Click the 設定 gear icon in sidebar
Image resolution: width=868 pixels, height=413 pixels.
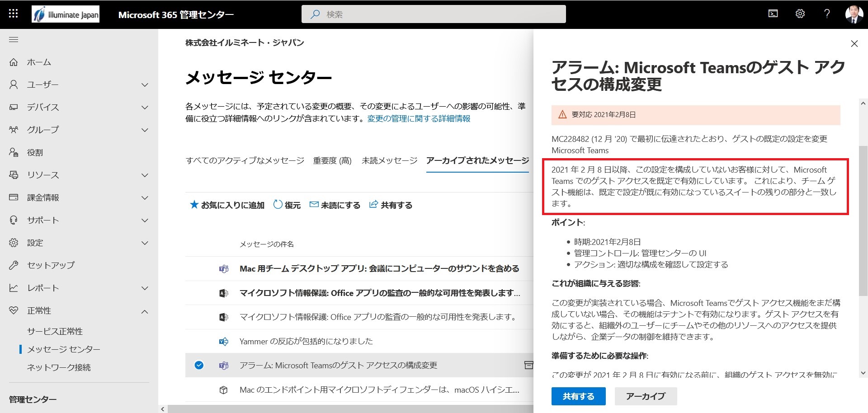click(x=14, y=243)
